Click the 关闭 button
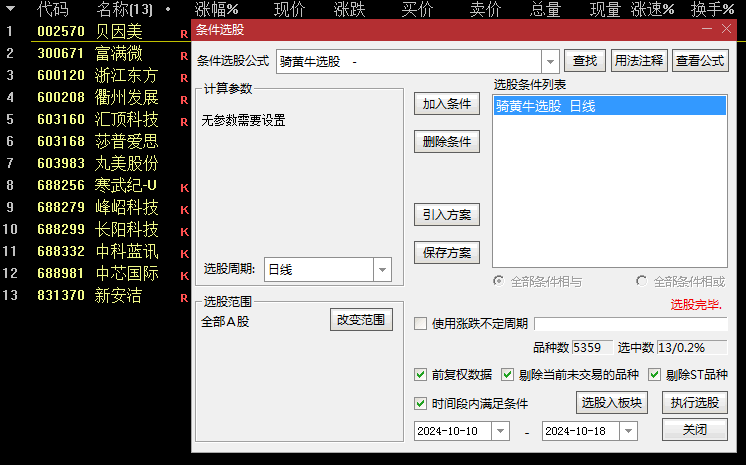The height and width of the screenshot is (465, 746). coord(695,430)
